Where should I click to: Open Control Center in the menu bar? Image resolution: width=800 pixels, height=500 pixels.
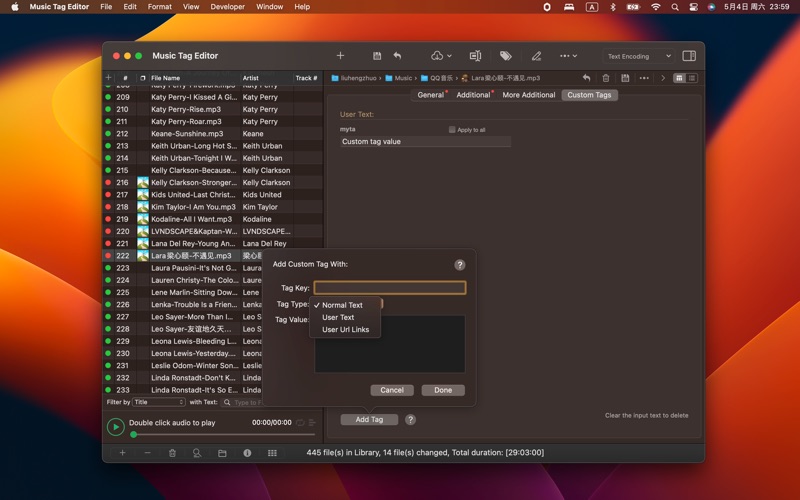coord(693,7)
